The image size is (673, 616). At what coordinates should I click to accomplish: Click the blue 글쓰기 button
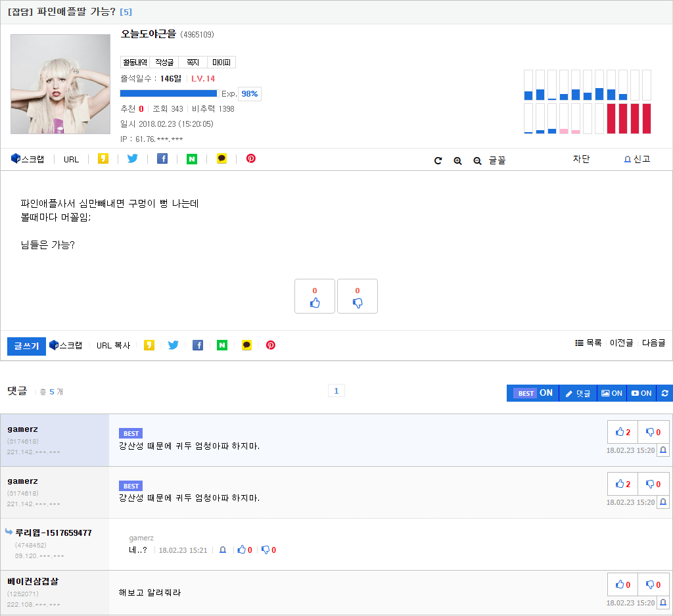pyautogui.click(x=26, y=346)
